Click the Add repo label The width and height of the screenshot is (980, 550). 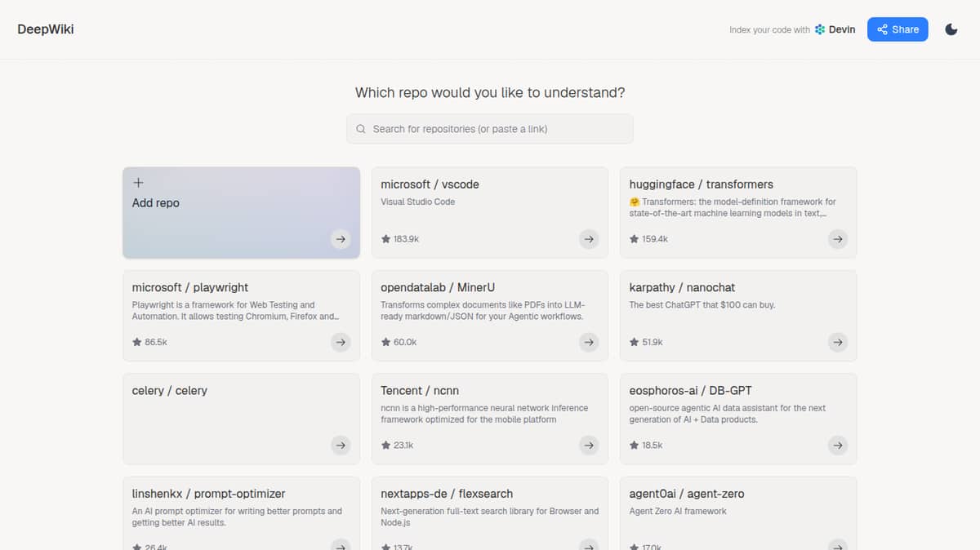[x=156, y=203]
